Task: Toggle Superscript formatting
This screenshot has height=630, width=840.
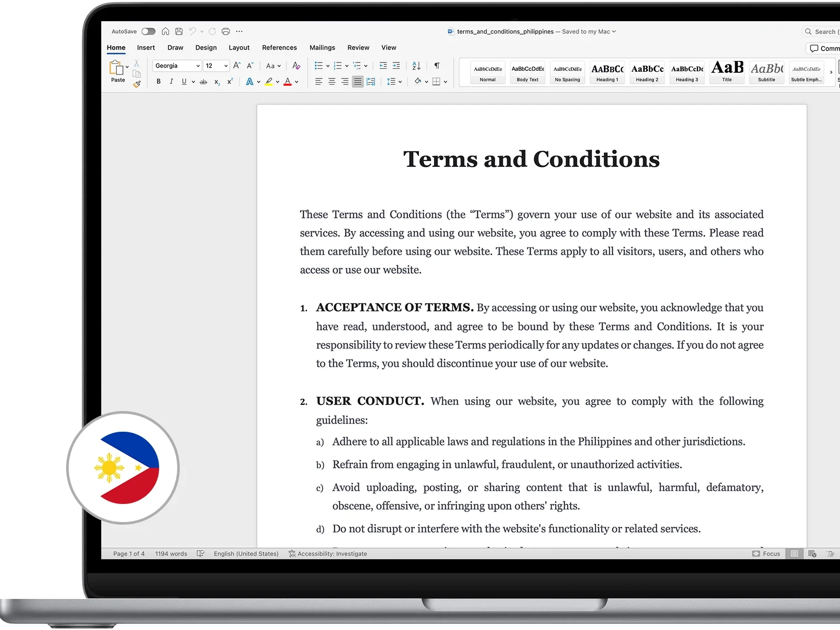Action: coord(230,81)
